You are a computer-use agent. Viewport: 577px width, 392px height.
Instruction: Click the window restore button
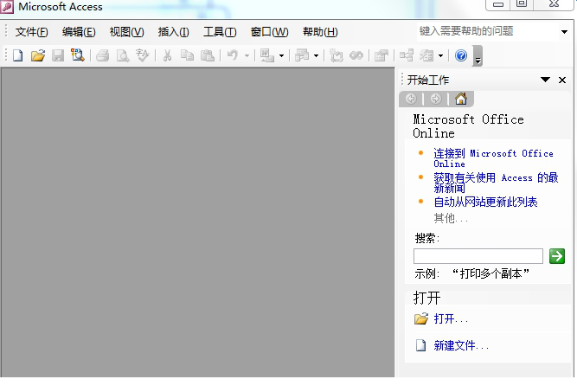pyautogui.click(x=522, y=4)
